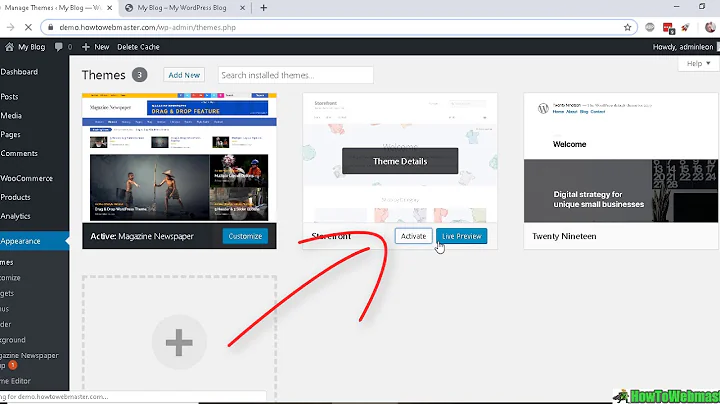Viewport: 720px width, 404px height.
Task: Open a new browser tab
Action: (x=264, y=8)
